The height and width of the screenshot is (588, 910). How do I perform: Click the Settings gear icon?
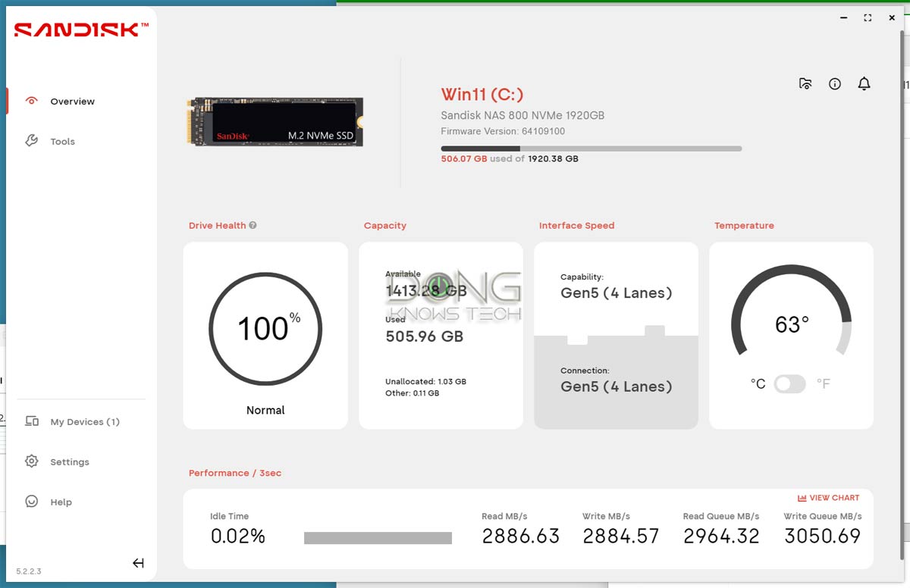point(31,461)
